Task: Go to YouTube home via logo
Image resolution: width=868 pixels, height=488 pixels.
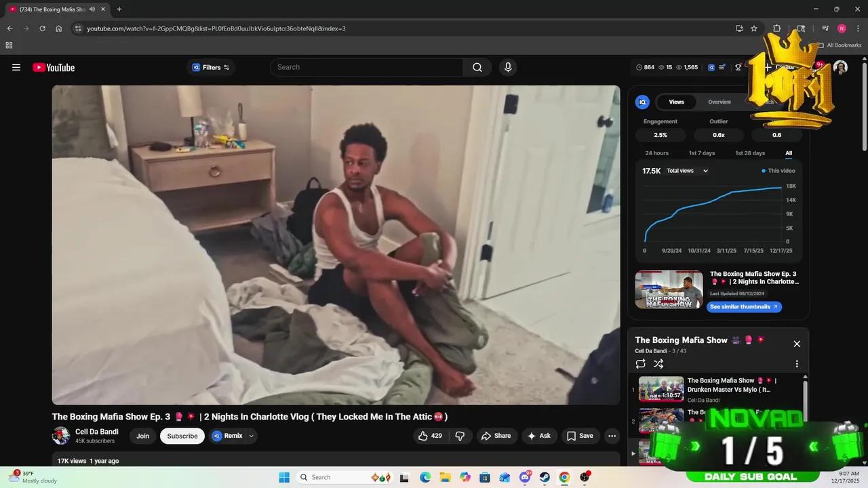Action: 54,67
